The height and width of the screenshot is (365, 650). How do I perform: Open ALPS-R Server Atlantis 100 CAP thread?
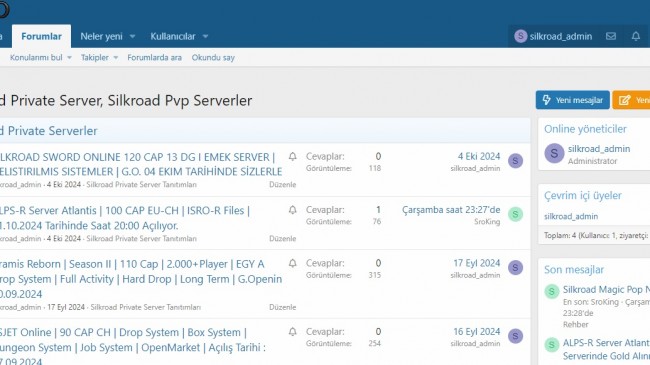tap(125, 218)
